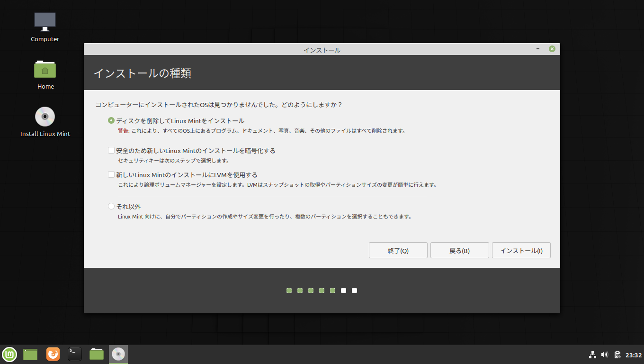Enable LVMを使用する checkbox
The width and height of the screenshot is (644, 364).
(x=111, y=175)
